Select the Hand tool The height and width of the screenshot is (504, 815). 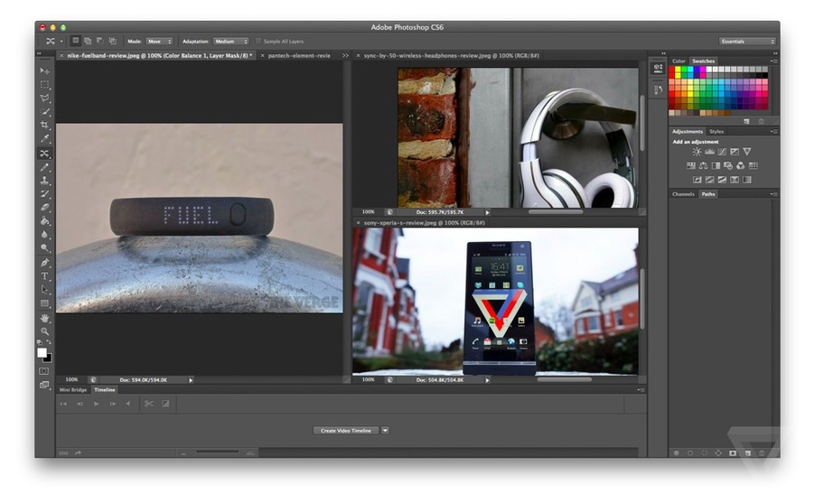pos(44,317)
